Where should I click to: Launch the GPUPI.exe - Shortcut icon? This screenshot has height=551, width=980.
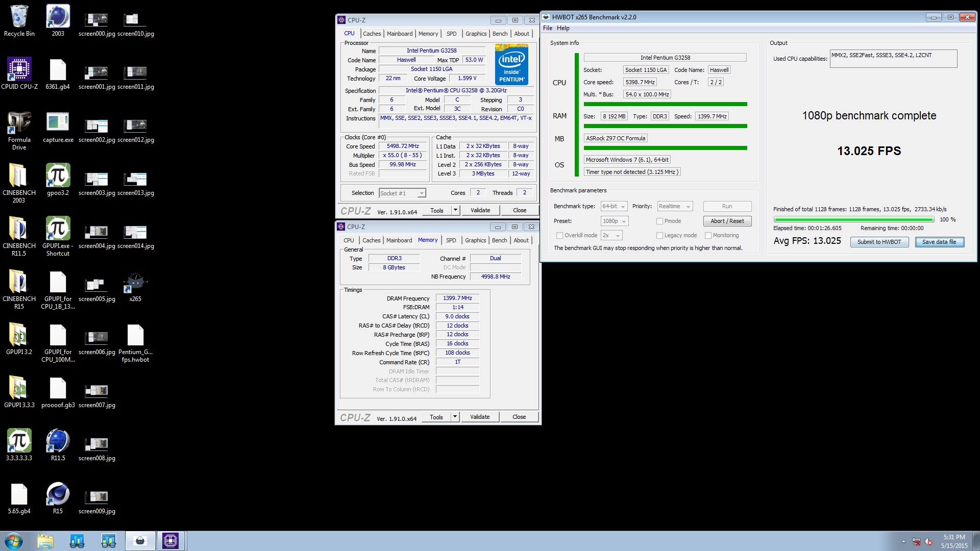(58, 236)
